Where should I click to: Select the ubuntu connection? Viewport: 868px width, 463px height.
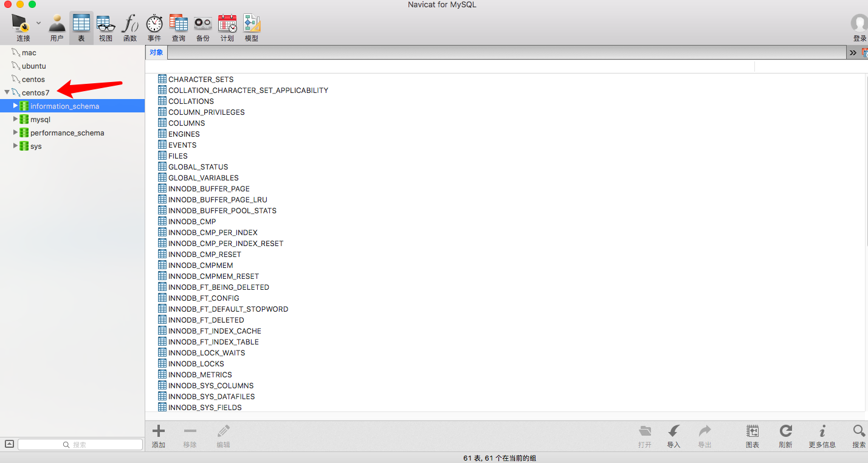tap(33, 66)
